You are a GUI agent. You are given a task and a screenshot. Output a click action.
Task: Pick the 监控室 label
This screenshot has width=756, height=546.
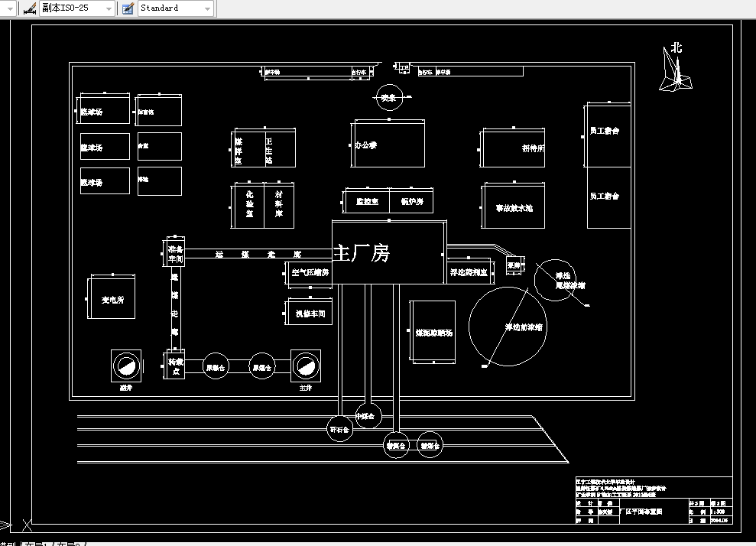pos(368,201)
